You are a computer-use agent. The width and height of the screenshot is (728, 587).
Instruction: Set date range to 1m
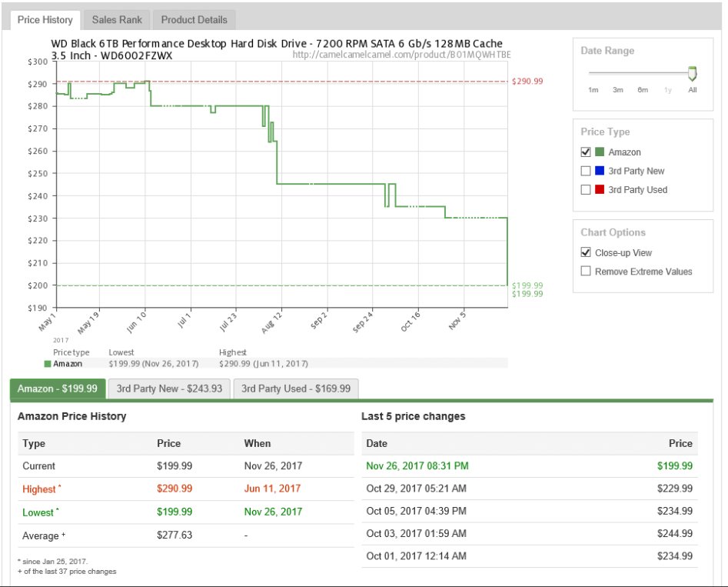pos(593,90)
